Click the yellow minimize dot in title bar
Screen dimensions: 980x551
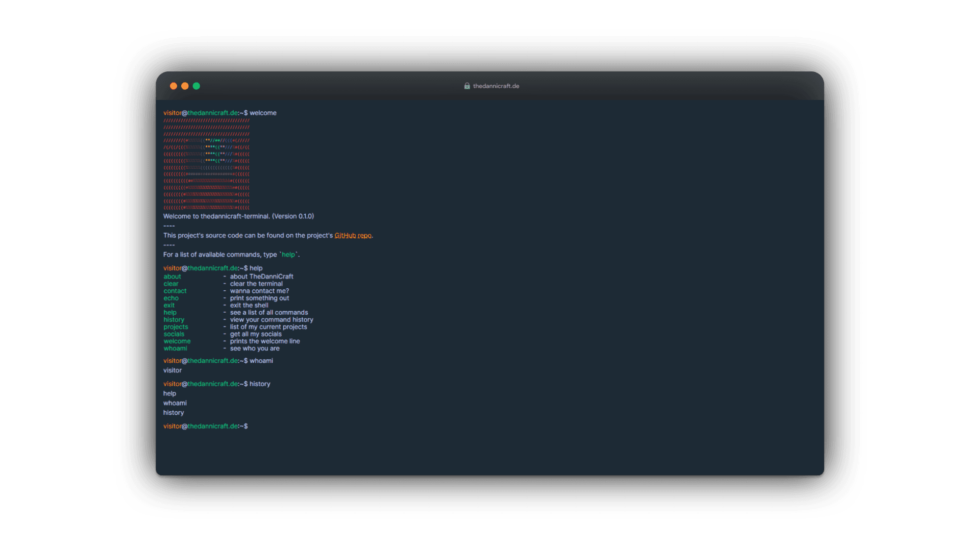point(185,86)
